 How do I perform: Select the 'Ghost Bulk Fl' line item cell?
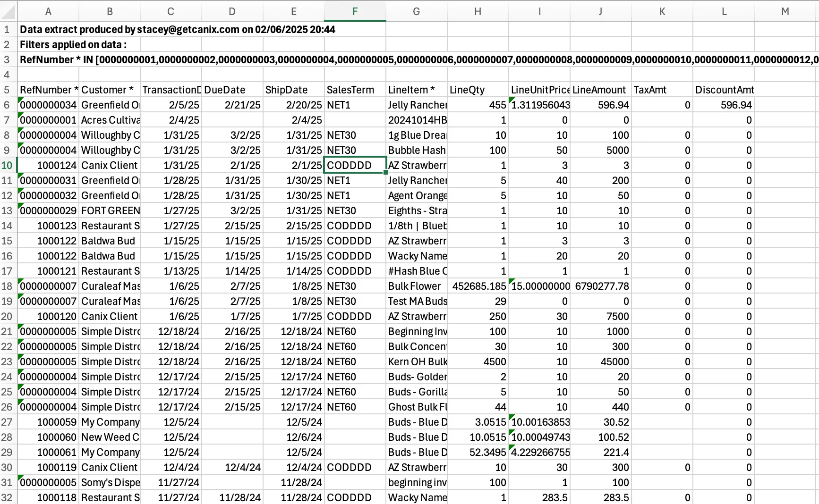[417, 407]
